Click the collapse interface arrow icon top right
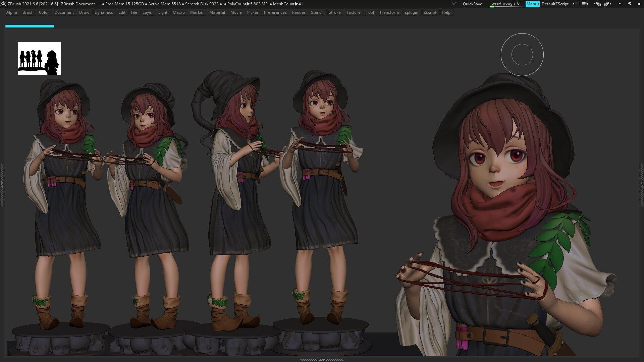Viewport: 644px width, 362px height. (x=620, y=4)
